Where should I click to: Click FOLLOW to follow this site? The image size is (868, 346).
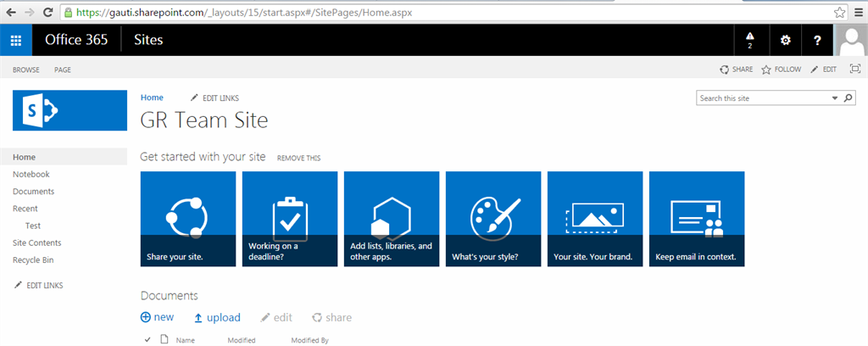point(781,70)
